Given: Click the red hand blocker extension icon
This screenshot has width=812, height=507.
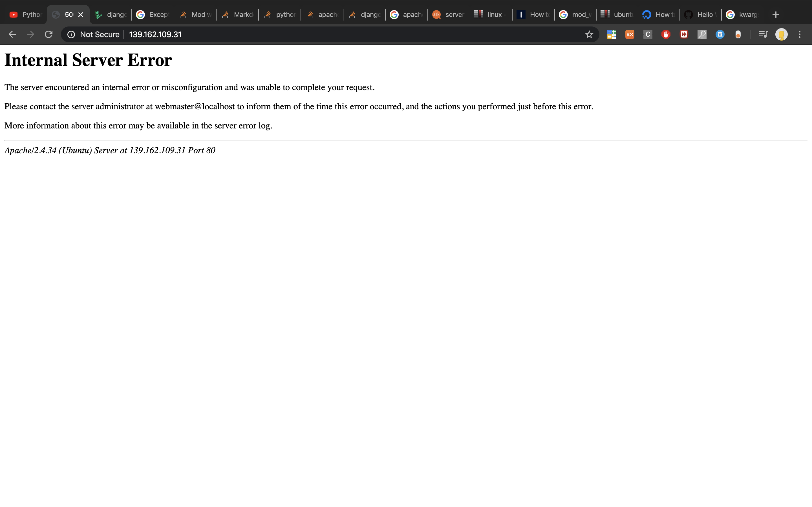Looking at the screenshot, I should tap(666, 35).
